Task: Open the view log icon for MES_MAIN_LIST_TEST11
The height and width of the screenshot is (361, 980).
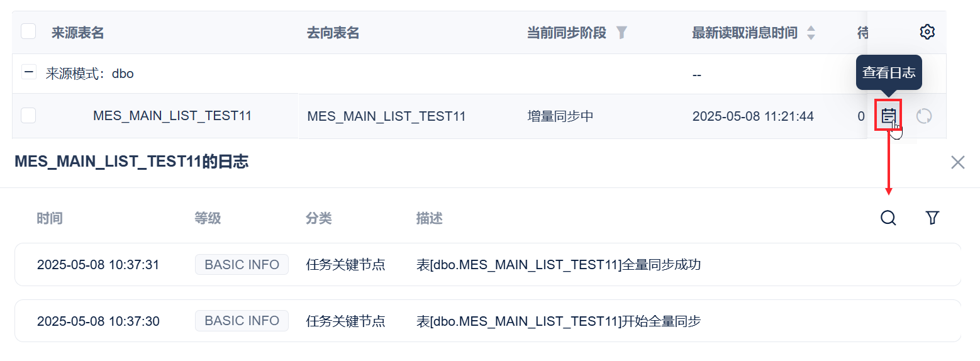Action: click(888, 116)
